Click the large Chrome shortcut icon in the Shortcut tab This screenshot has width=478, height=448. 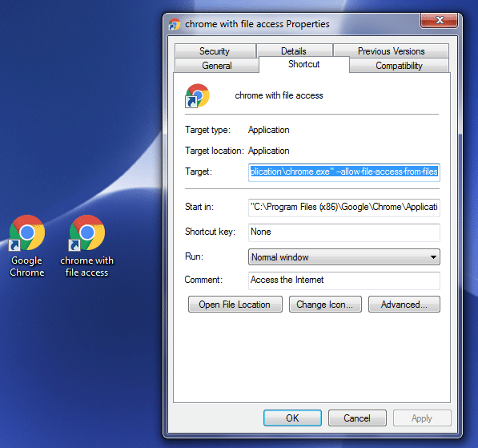click(197, 95)
